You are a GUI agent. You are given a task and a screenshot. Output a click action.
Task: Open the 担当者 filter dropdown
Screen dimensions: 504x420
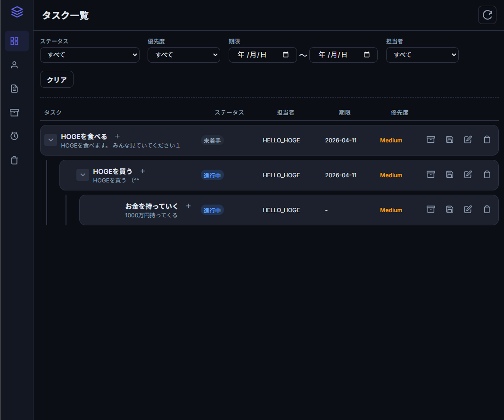coord(422,55)
